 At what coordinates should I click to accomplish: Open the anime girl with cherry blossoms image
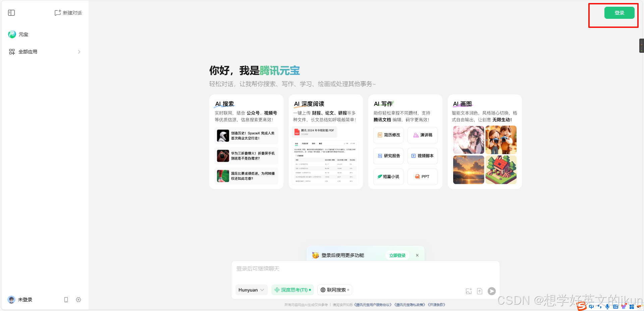469,140
